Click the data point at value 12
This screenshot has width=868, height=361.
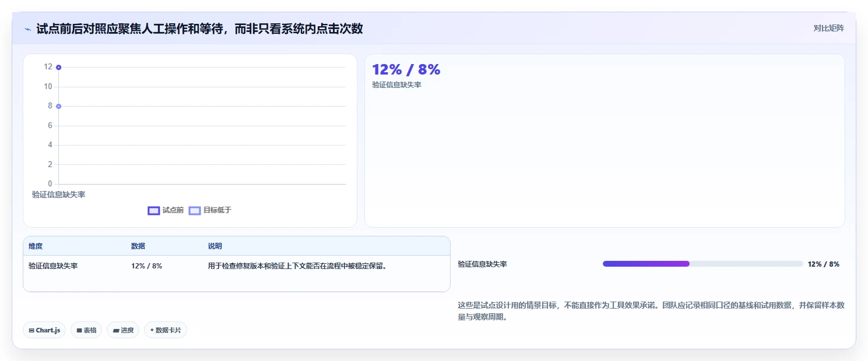click(x=58, y=68)
